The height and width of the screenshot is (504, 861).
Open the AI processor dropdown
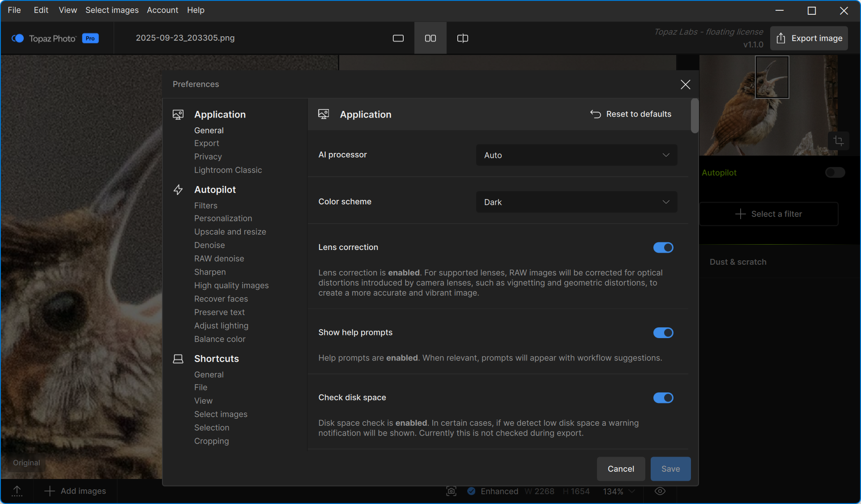tap(576, 155)
